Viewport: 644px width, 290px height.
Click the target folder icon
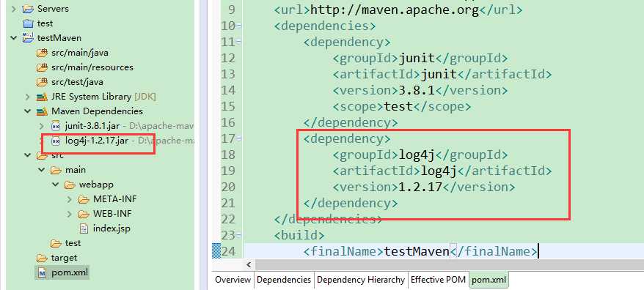click(42, 258)
